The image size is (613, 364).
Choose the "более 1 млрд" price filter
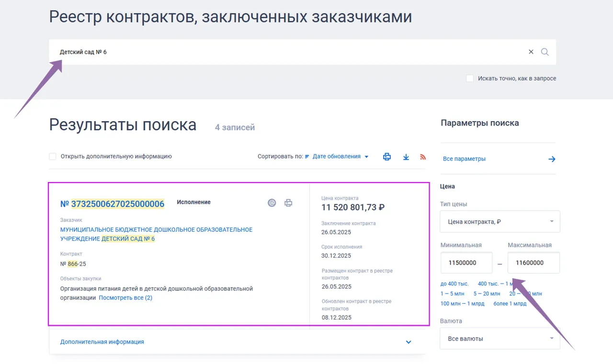pyautogui.click(x=510, y=304)
